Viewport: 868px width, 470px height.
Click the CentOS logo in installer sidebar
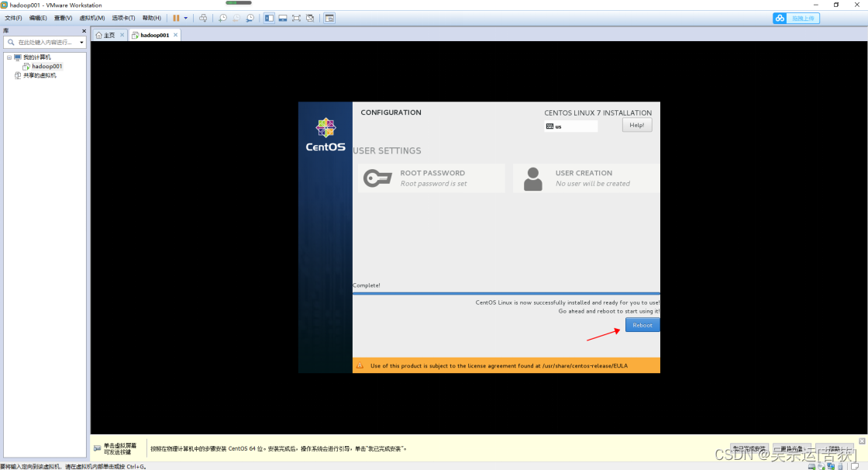pos(325,135)
